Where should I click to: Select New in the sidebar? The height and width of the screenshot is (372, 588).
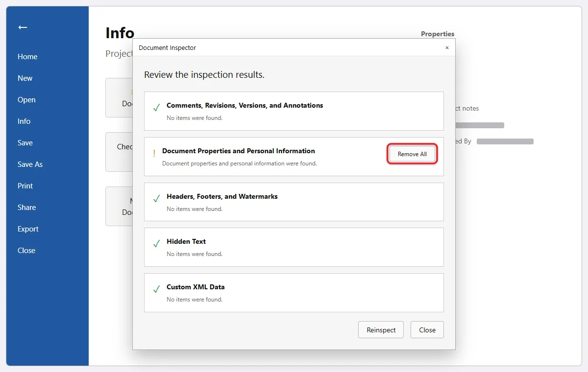click(25, 78)
